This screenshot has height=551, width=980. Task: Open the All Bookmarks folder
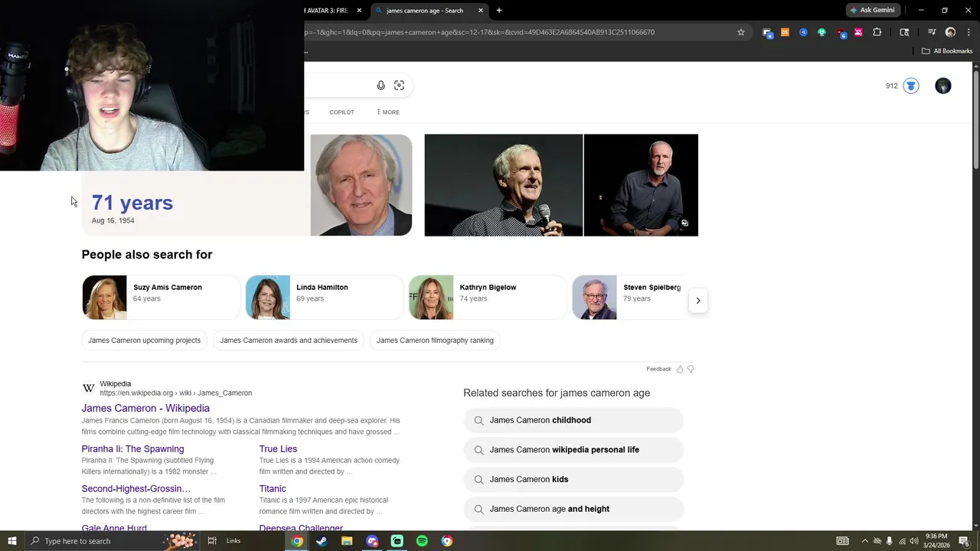(947, 51)
